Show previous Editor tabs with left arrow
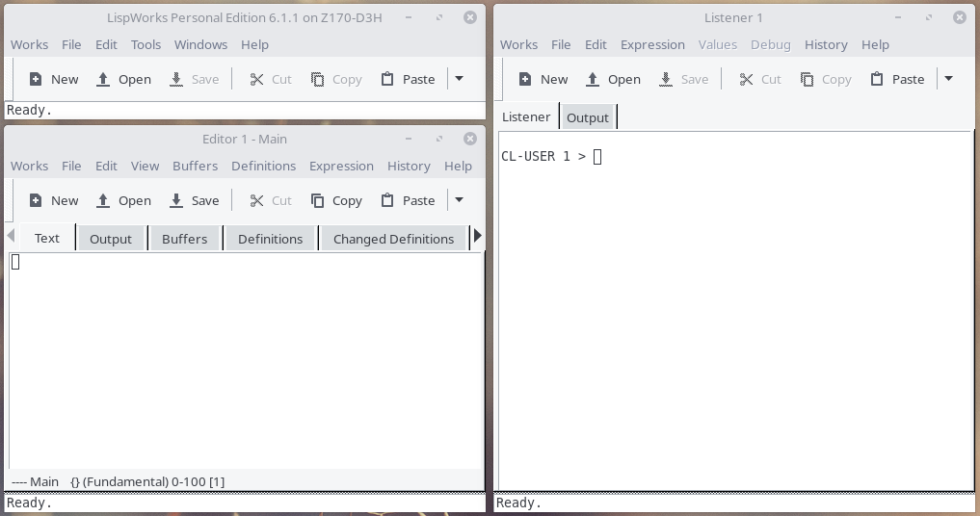The width and height of the screenshot is (980, 516). click(x=11, y=236)
